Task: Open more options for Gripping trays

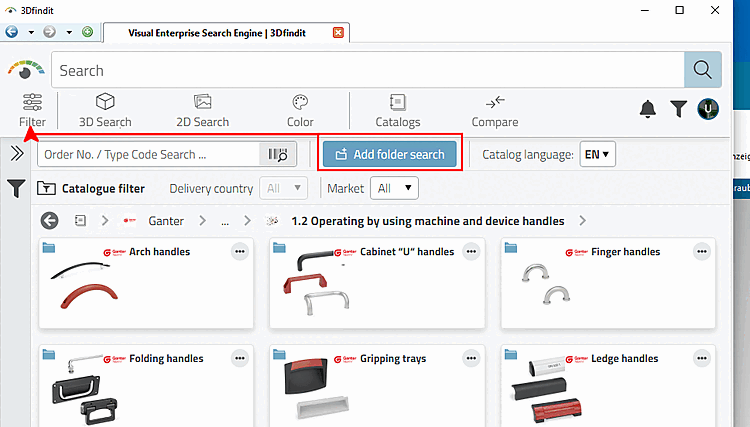Action: (471, 358)
